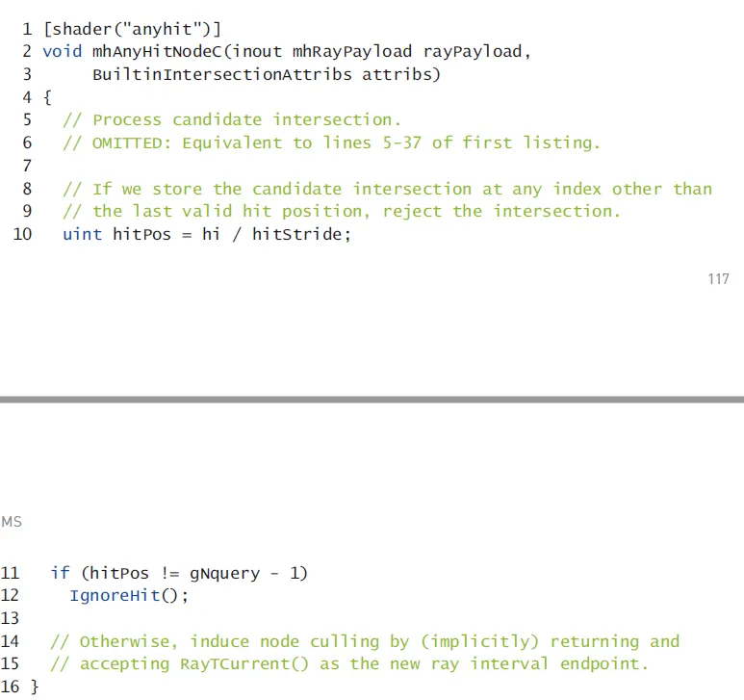Click the uint keyword on line 10
Image resolution: width=744 pixels, height=700 pixels.
pyautogui.click(x=82, y=234)
